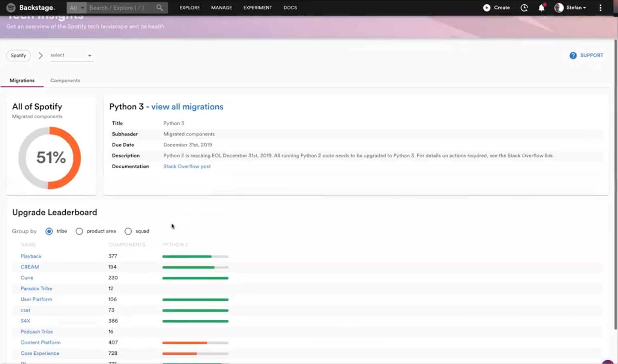Open the Content Platform tribe link
The image size is (618, 364).
(x=40, y=342)
